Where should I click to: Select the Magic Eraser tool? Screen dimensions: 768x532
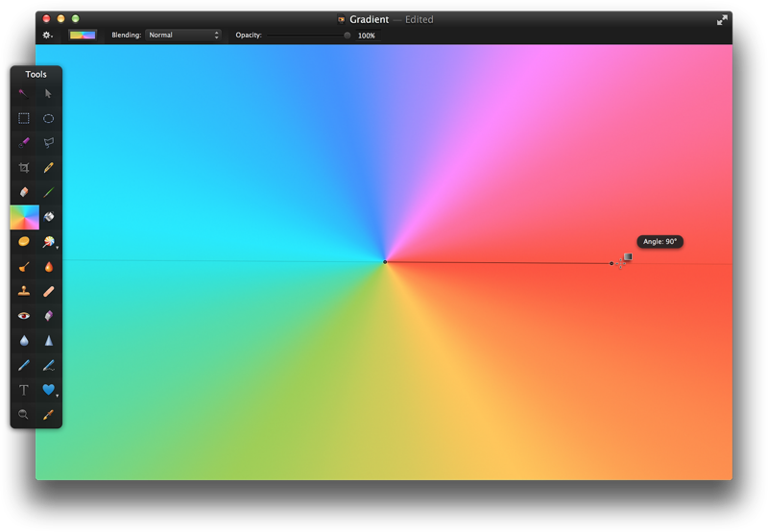(x=49, y=316)
